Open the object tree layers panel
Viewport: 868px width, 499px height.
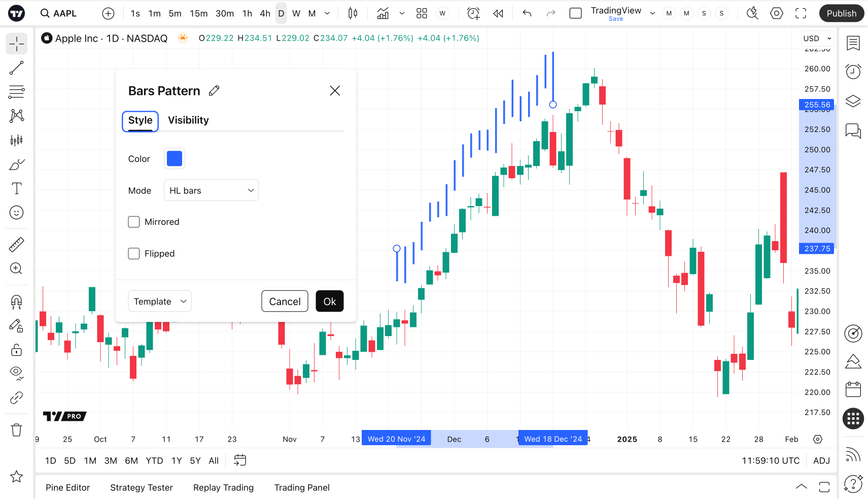[x=853, y=101]
